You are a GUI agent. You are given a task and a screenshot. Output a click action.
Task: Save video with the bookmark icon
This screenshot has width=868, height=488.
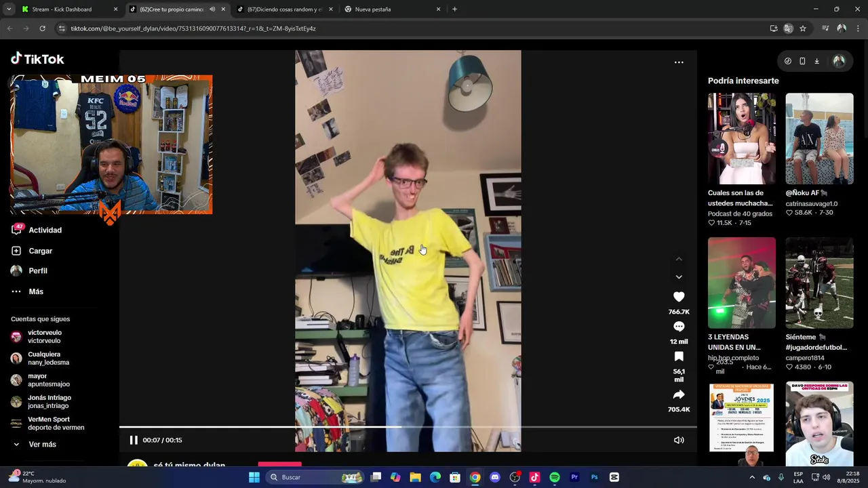click(x=679, y=357)
